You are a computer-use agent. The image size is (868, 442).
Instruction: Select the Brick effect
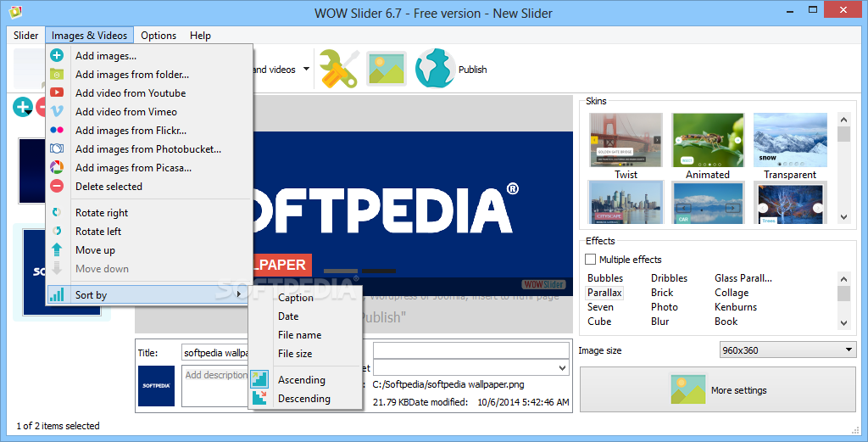(662, 293)
